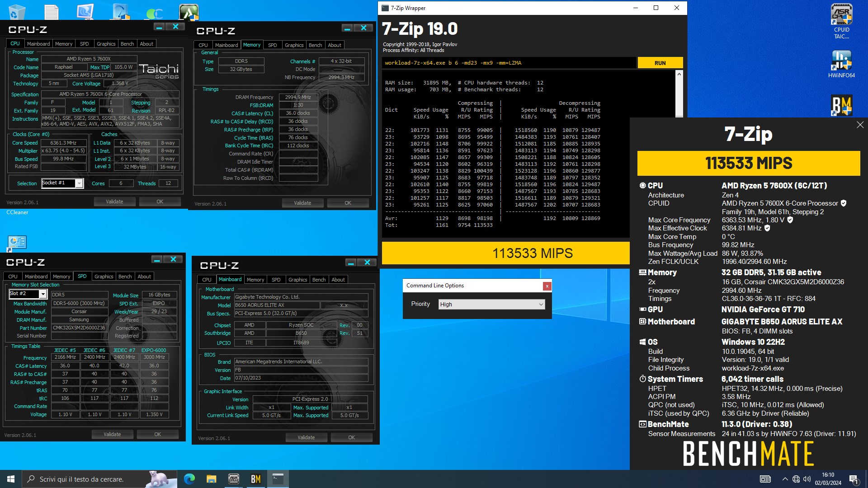
Task: Click Validate in the Mainboard window
Action: [306, 437]
